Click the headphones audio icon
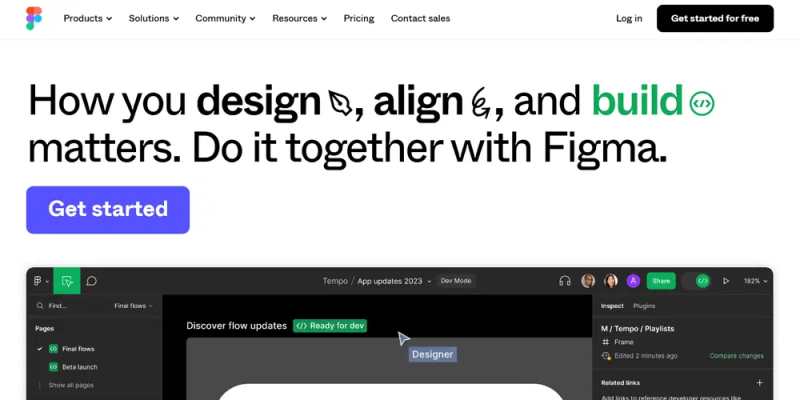800x400 pixels. [565, 281]
